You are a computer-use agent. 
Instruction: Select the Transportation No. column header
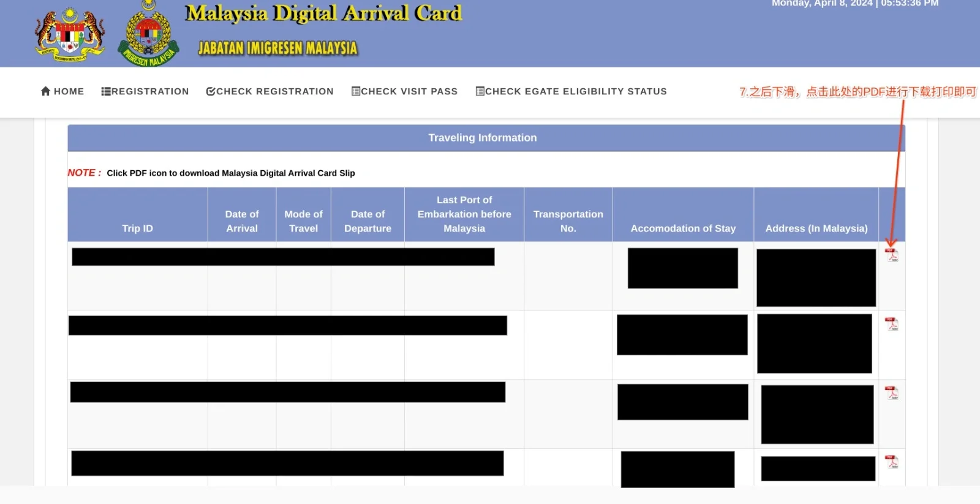568,221
